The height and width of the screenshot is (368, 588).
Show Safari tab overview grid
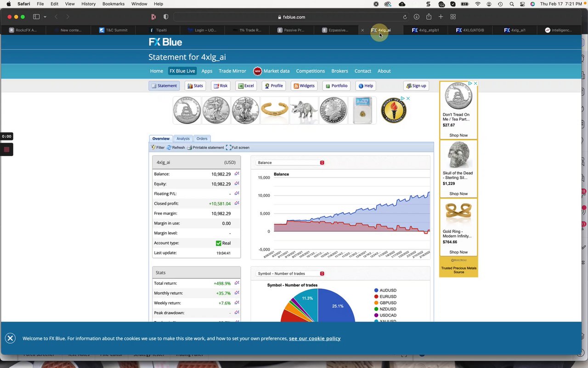coord(453,17)
